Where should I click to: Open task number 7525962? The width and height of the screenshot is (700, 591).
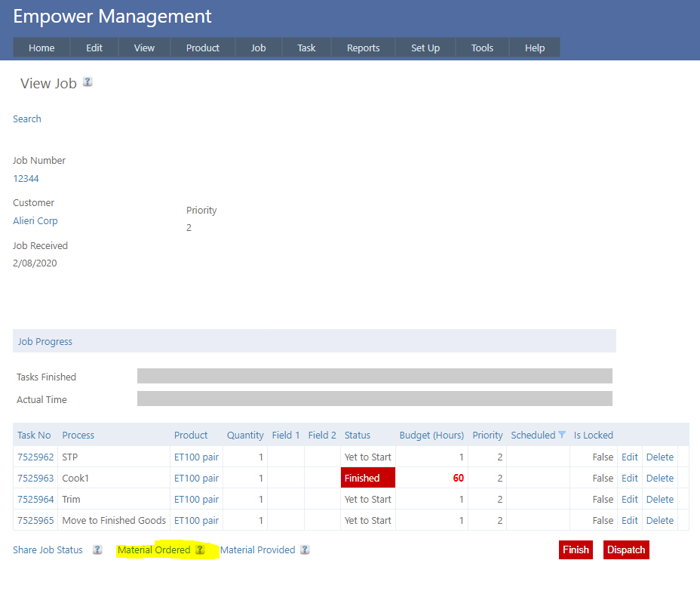tap(35, 457)
